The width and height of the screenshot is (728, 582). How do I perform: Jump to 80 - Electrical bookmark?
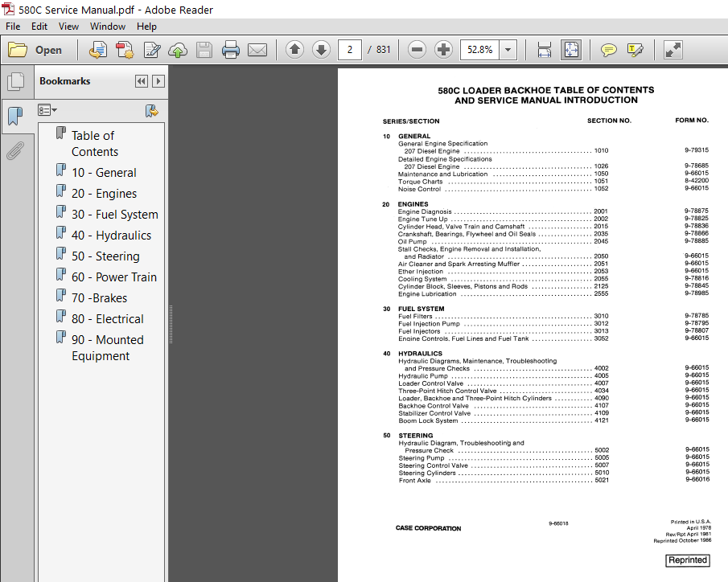107,319
